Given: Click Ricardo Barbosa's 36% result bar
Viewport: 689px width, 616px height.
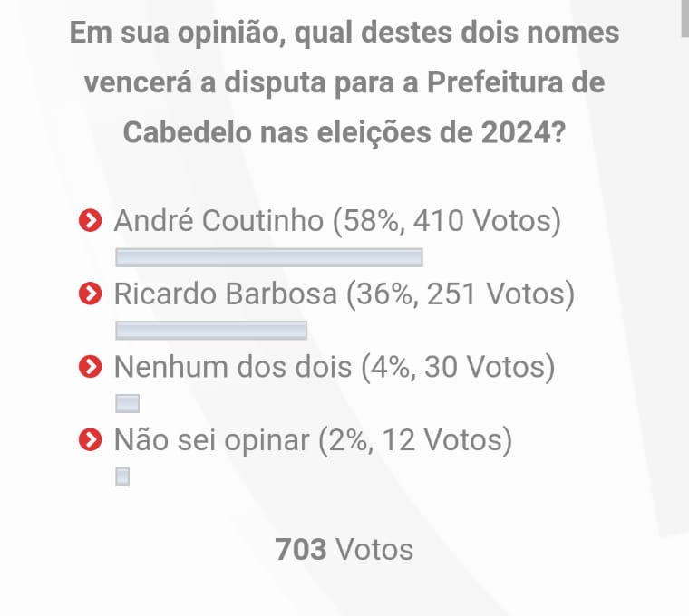Looking at the screenshot, I should click(x=211, y=330).
